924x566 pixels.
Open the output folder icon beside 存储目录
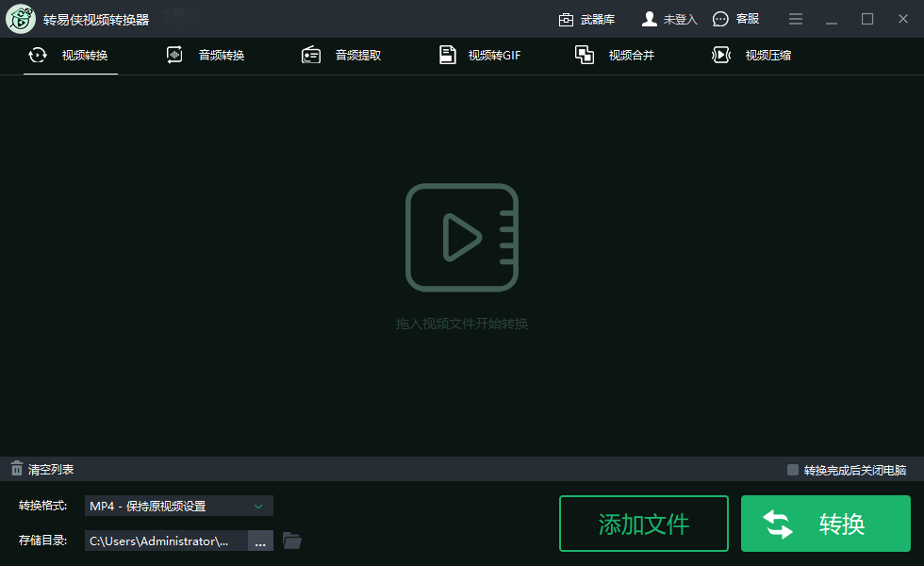(292, 541)
